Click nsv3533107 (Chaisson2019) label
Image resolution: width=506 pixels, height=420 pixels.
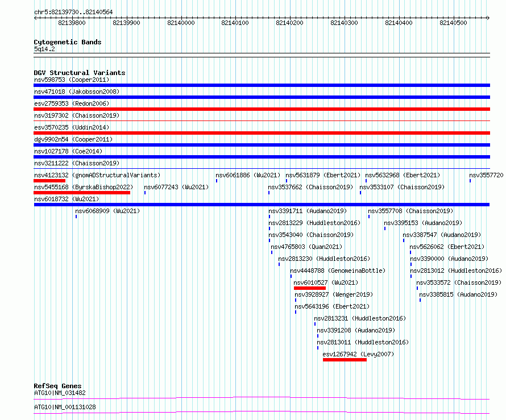point(402,187)
